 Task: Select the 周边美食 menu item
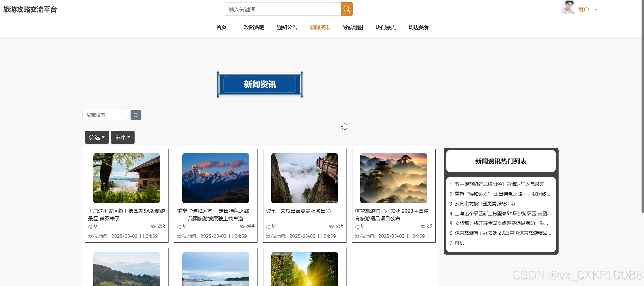point(419,27)
